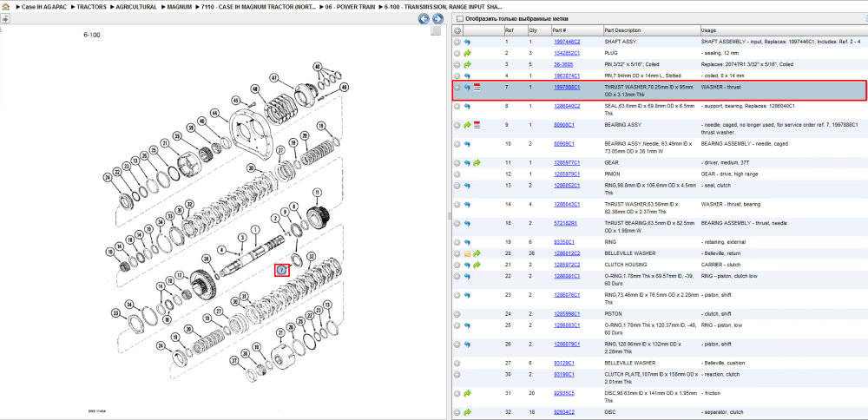Click the gray square button at diagram corner
The width and height of the screenshot is (868, 420).
click(436, 31)
